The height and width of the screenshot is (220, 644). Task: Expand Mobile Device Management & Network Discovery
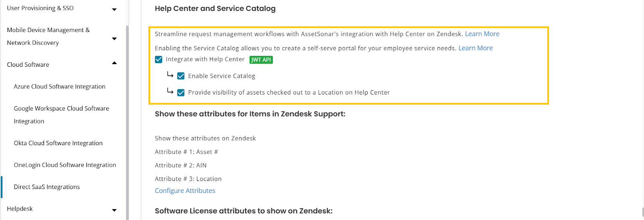coord(114,39)
